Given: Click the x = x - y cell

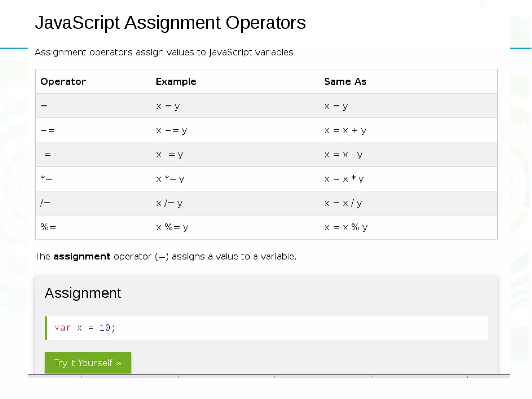Looking at the screenshot, I should coord(343,155).
